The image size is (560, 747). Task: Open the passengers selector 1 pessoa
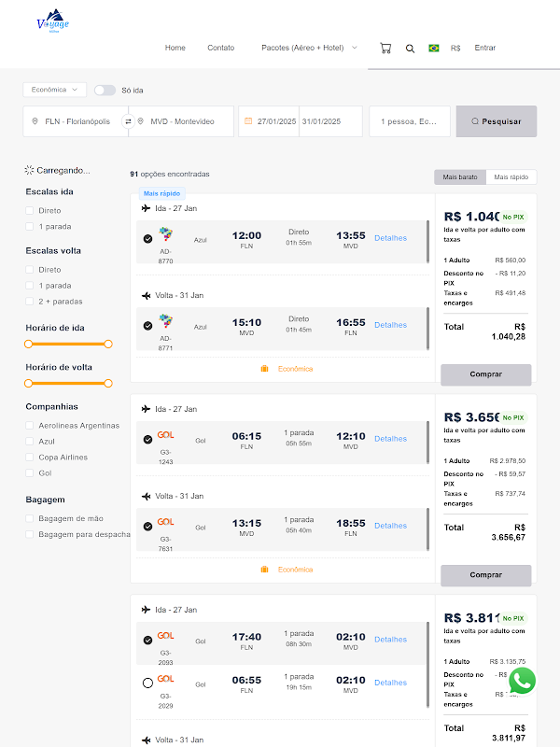click(x=410, y=121)
